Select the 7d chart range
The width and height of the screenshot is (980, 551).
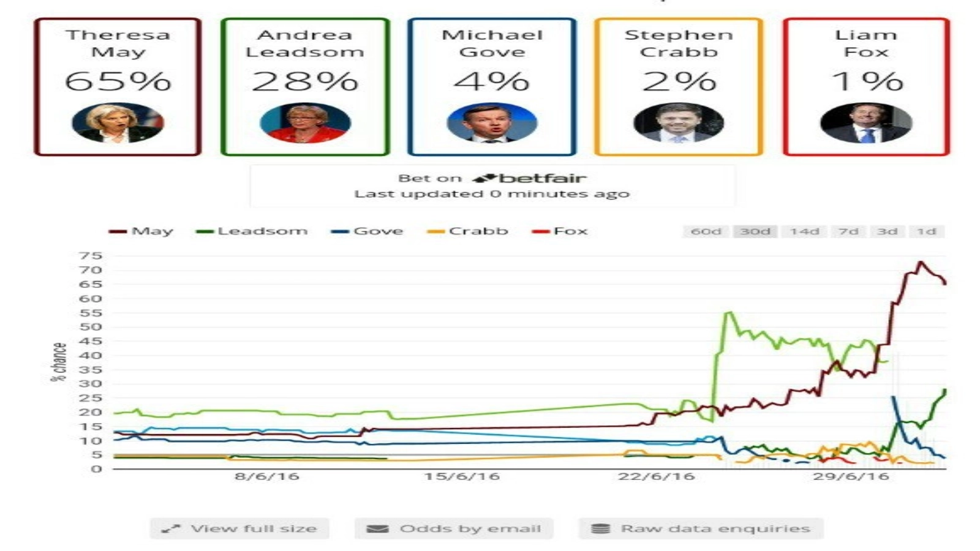[848, 231]
